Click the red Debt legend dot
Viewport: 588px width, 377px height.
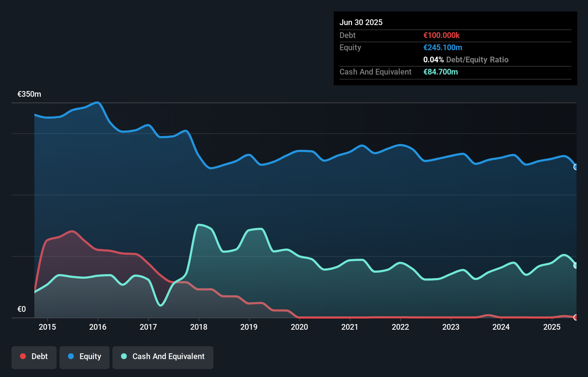(23, 356)
